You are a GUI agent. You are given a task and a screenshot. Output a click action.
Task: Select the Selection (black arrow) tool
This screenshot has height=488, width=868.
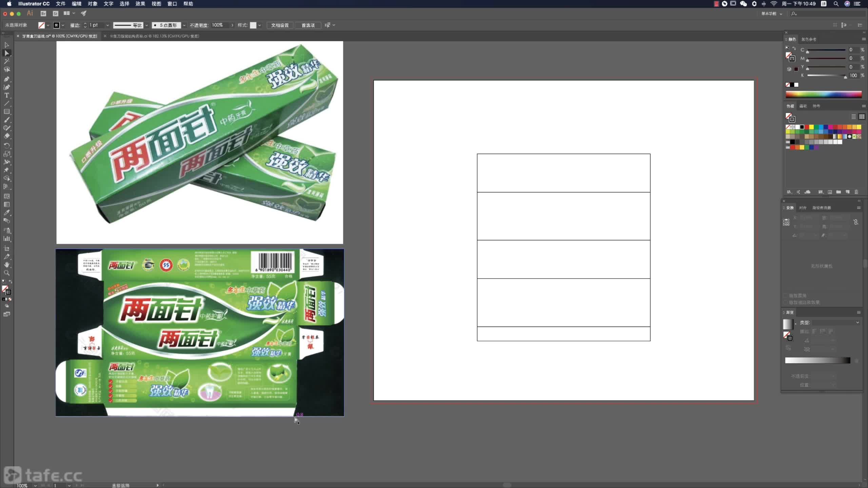click(6, 45)
